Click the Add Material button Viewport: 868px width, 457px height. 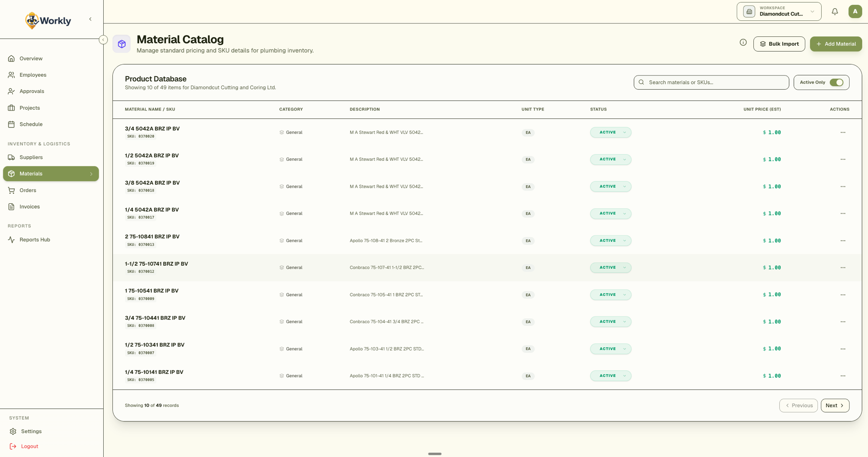click(x=835, y=44)
